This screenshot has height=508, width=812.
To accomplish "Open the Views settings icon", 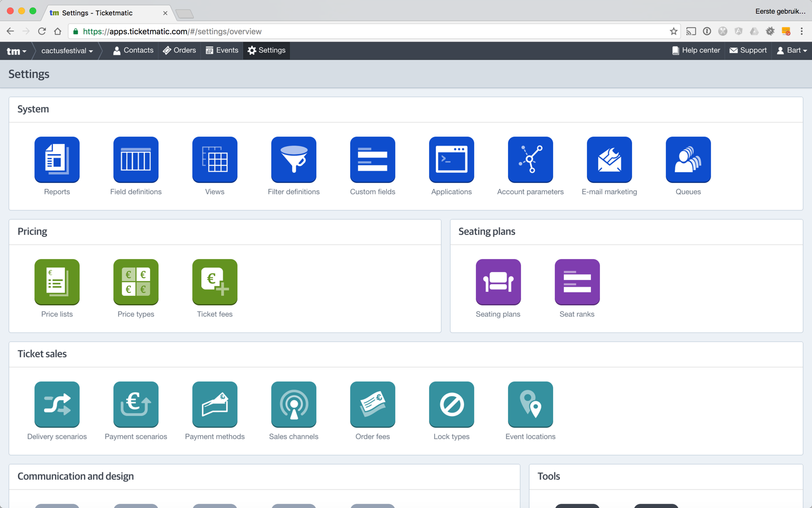I will (x=215, y=160).
